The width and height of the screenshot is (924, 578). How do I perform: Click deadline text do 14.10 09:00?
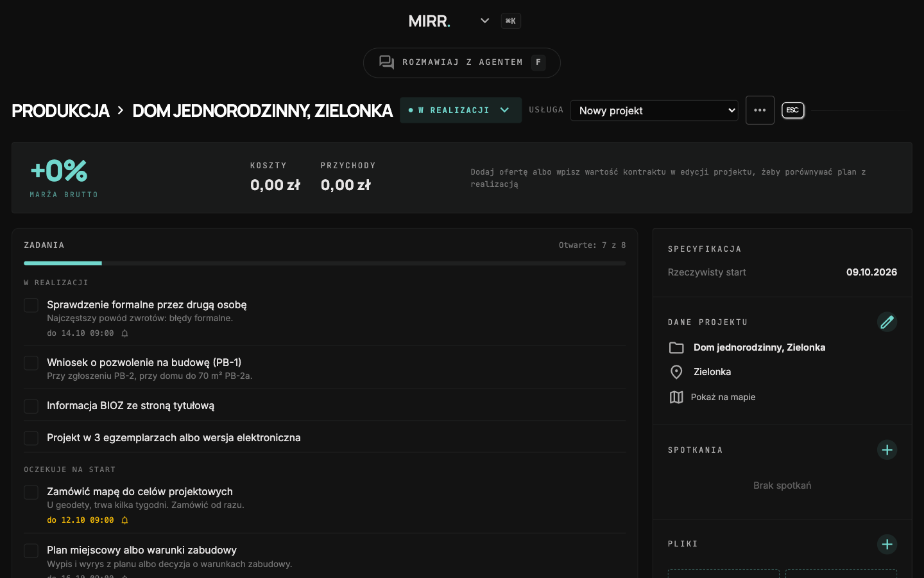(x=80, y=333)
